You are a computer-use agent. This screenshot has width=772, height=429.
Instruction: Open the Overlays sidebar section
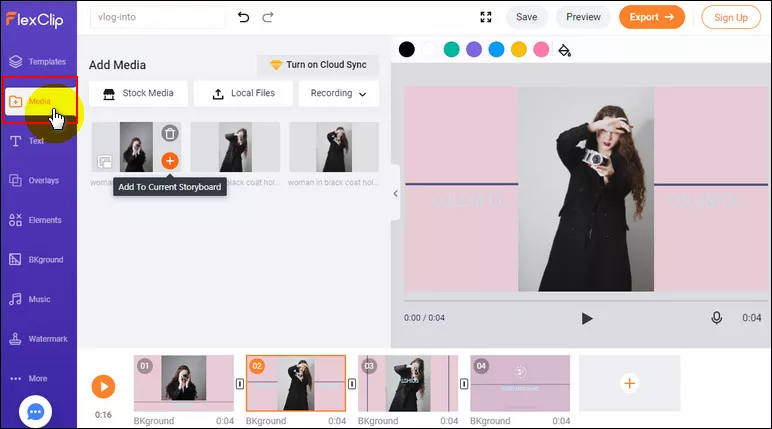[x=34, y=180]
